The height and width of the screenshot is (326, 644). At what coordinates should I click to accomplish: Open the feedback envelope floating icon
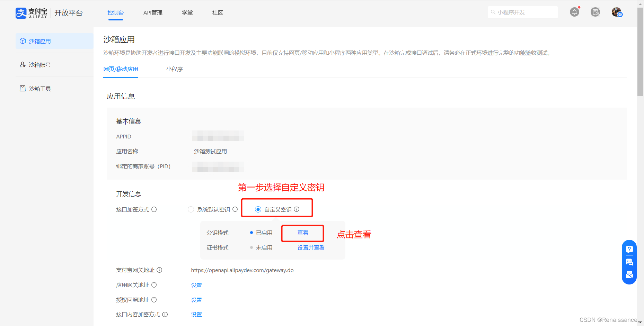629,274
